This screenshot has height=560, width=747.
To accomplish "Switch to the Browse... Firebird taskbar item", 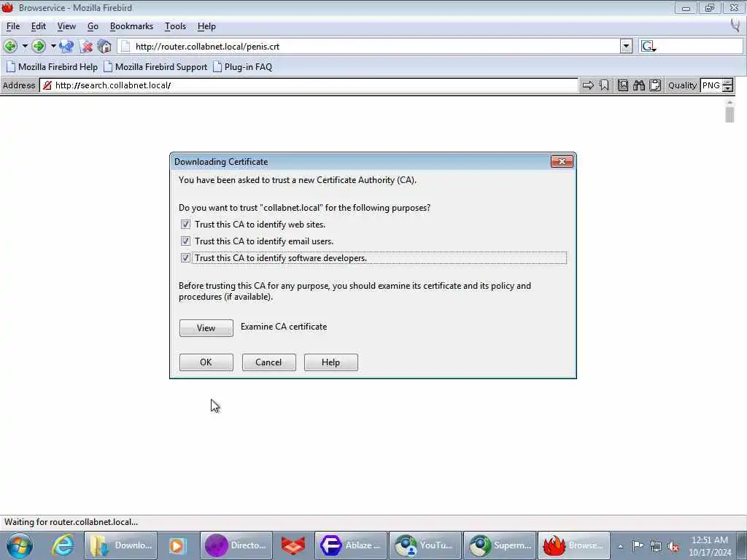I will [574, 545].
